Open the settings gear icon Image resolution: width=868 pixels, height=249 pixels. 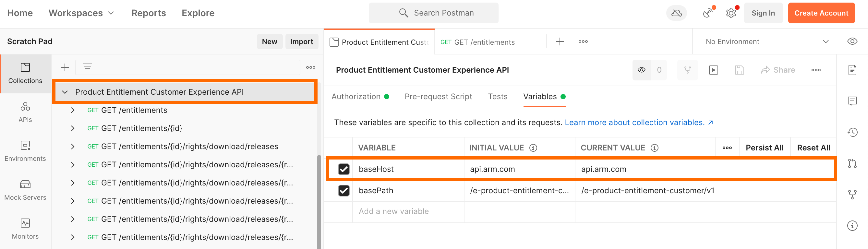731,13
